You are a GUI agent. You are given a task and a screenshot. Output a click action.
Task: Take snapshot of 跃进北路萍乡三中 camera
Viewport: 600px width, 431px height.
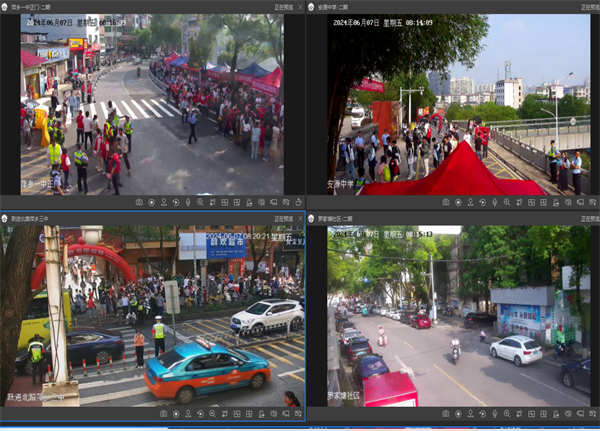(x=165, y=413)
